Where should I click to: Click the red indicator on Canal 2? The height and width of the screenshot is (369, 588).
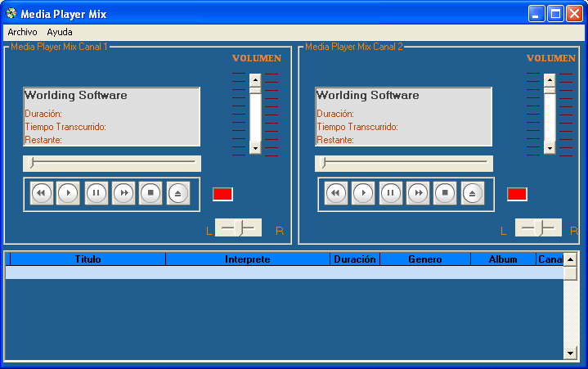coord(517,194)
